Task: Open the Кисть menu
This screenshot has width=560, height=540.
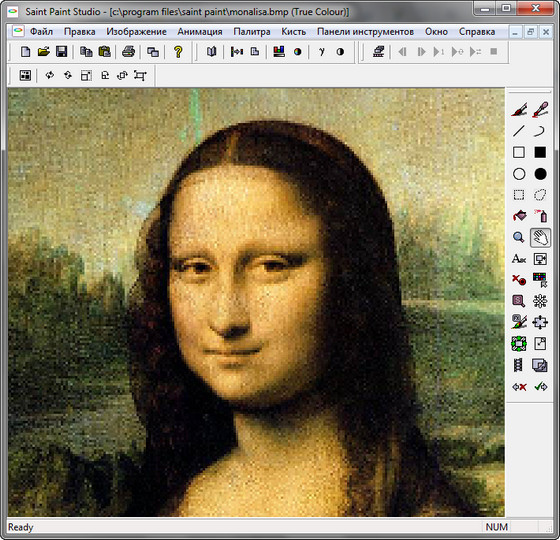Action: (x=294, y=32)
